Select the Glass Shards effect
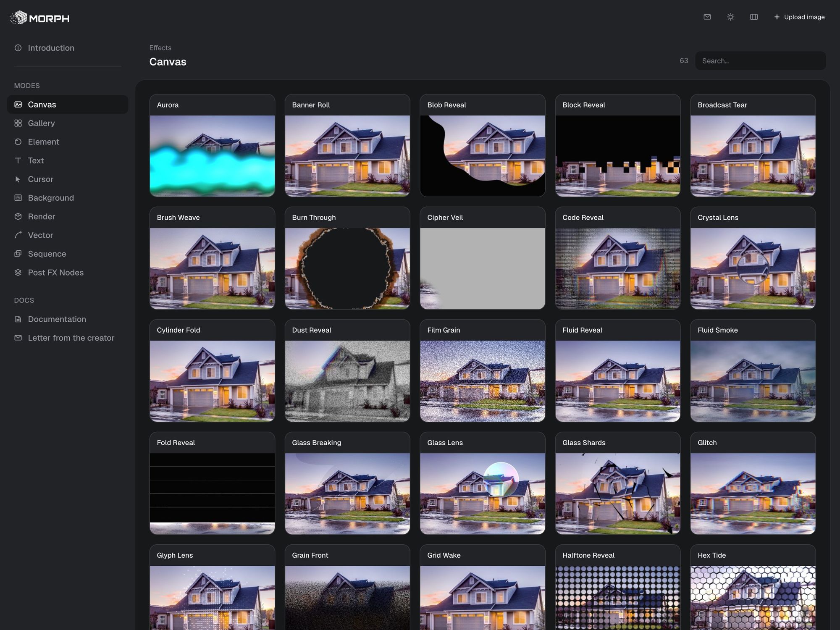The image size is (840, 630). click(x=618, y=483)
